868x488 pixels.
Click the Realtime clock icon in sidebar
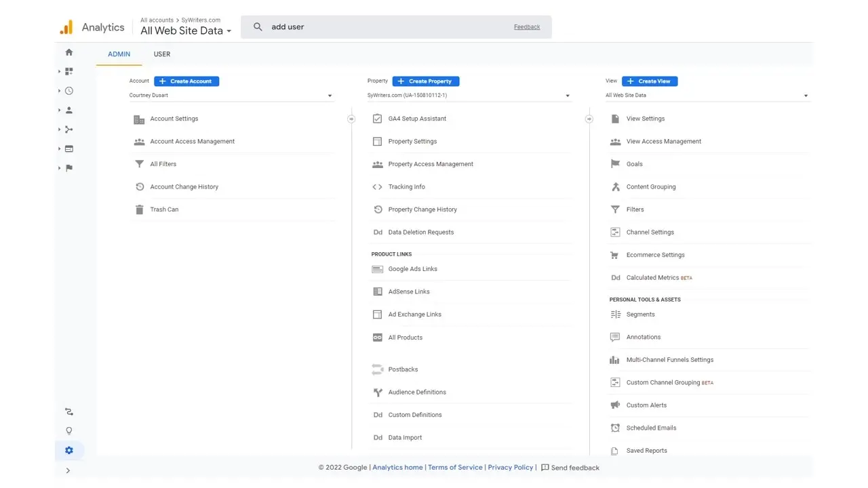click(69, 91)
